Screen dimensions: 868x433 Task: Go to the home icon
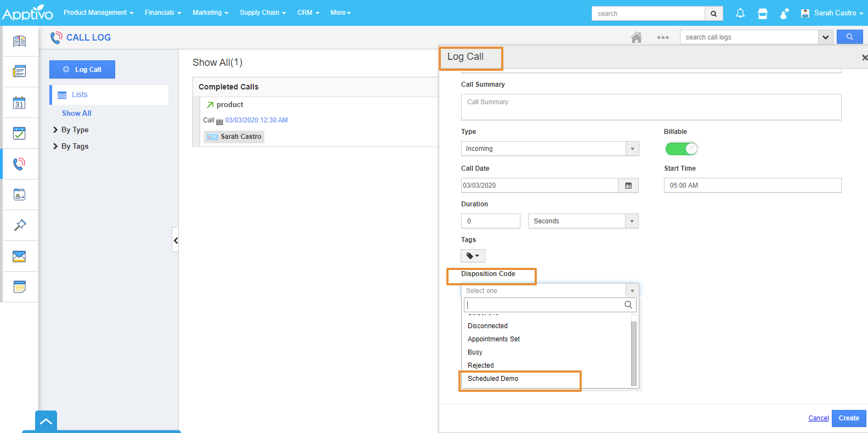click(x=636, y=37)
